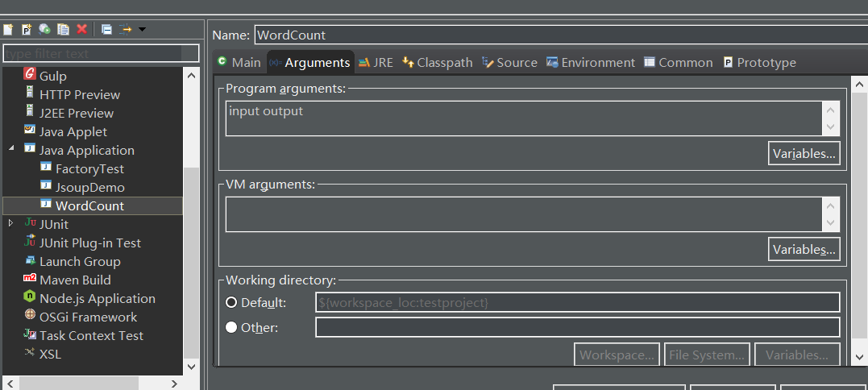This screenshot has width=868, height=390.
Task: Select HTTP Preview in the tree
Action: (80, 94)
